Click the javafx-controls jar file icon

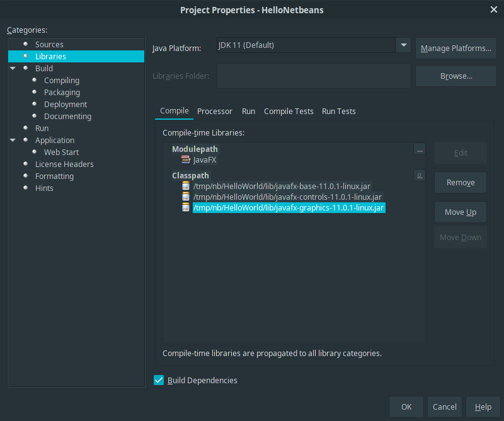click(186, 197)
